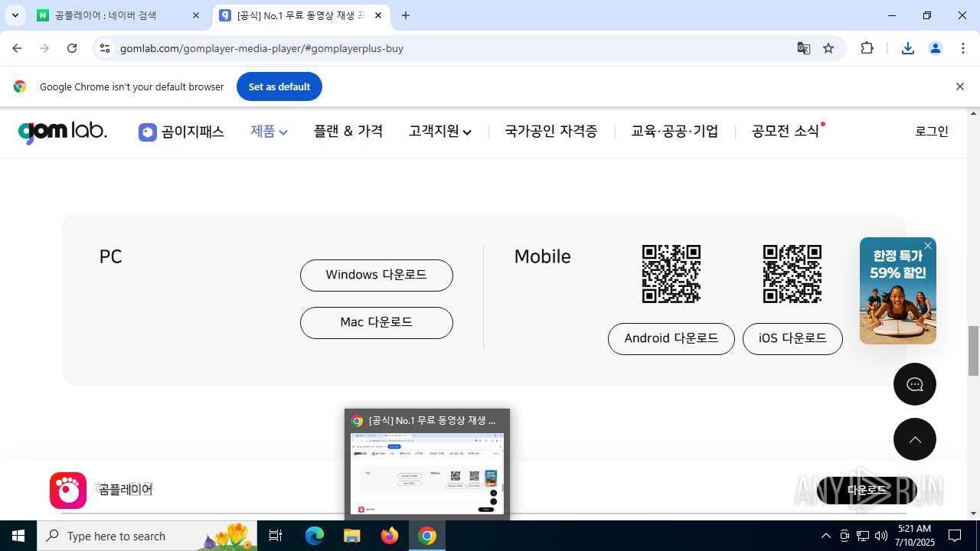Dismiss the default browser infobar
The image size is (980, 551).
[x=959, y=86]
